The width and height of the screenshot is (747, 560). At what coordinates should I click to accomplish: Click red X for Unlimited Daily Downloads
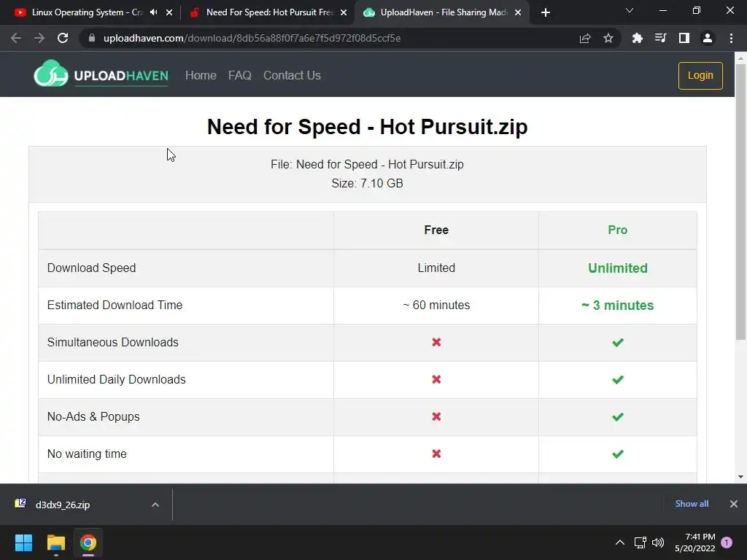[x=436, y=379]
